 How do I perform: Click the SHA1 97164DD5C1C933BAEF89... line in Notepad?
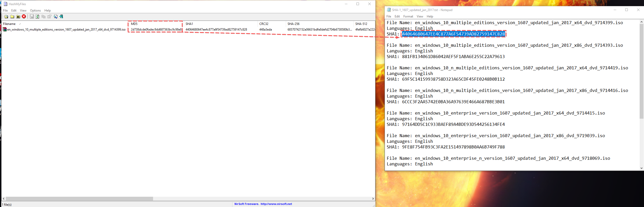tap(446, 124)
